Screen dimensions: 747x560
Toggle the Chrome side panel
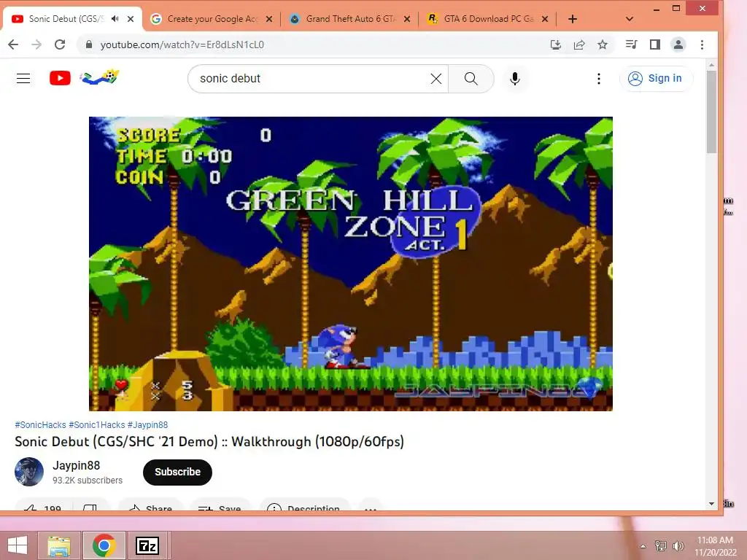coord(655,44)
